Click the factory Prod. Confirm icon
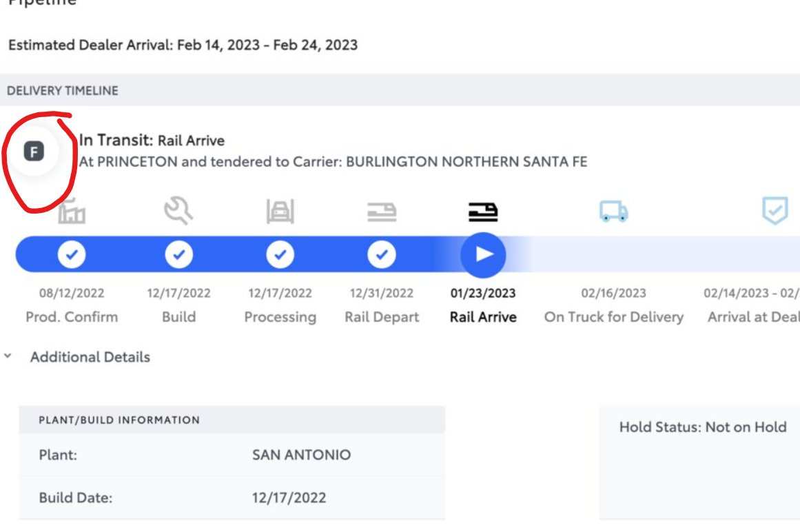This screenshot has width=800, height=532. pyautogui.click(x=72, y=211)
